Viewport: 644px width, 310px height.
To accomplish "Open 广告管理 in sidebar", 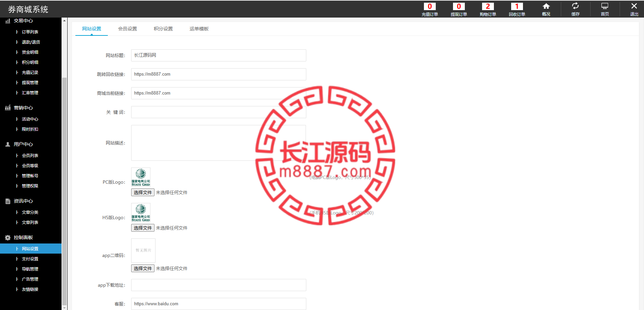I will [x=30, y=279].
